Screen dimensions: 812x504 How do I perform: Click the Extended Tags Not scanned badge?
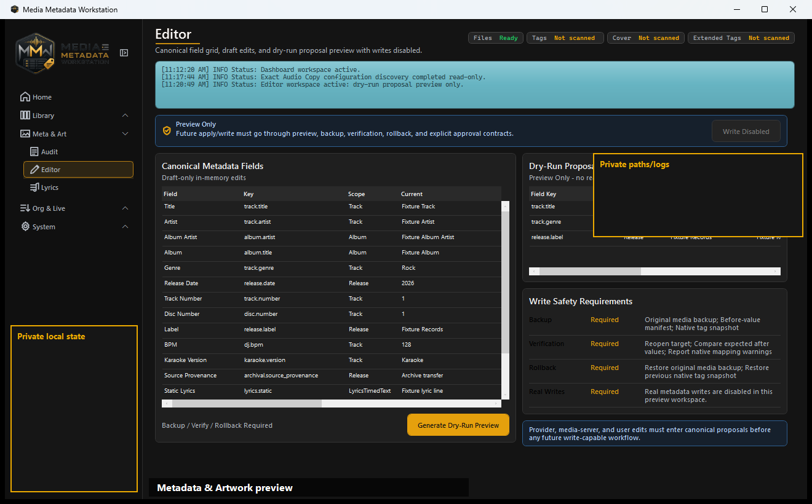click(741, 38)
